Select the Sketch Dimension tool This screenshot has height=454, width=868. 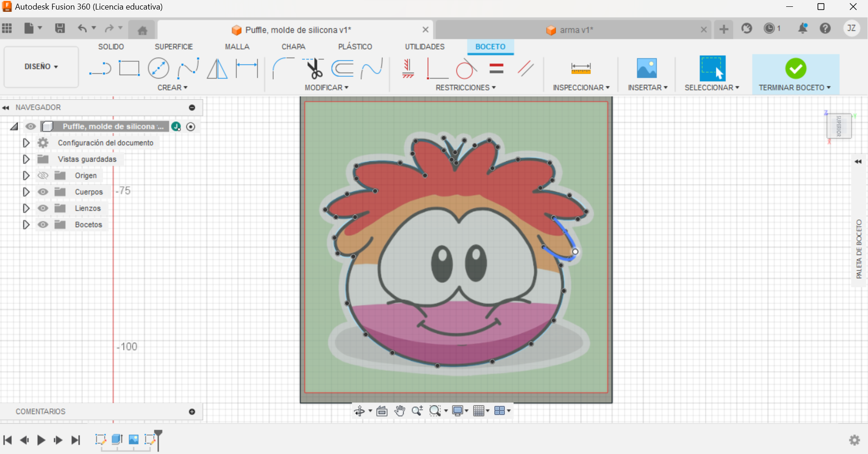tap(247, 69)
